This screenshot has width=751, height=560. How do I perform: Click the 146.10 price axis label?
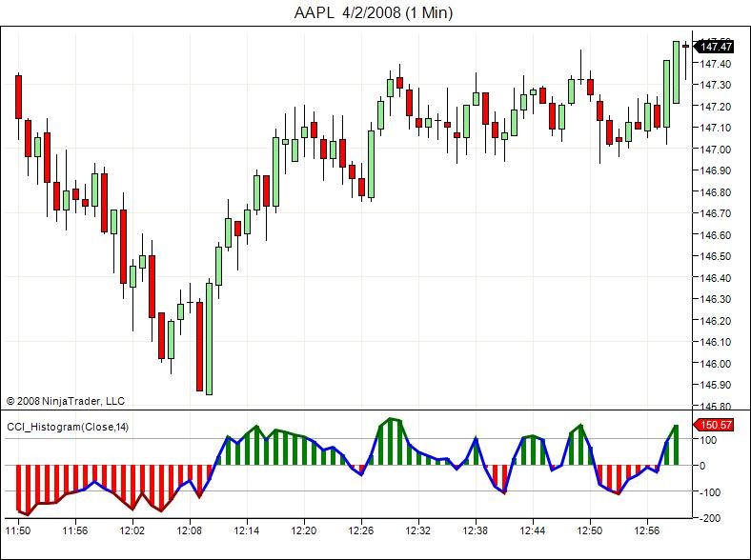716,342
